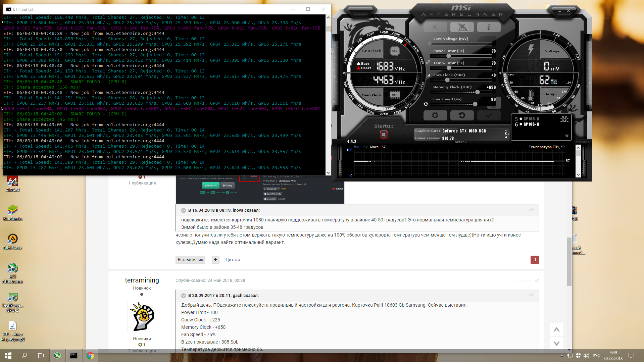The width and height of the screenshot is (644, 362).
Task: Collapse the GPU list with up arrow
Action: click(x=567, y=136)
